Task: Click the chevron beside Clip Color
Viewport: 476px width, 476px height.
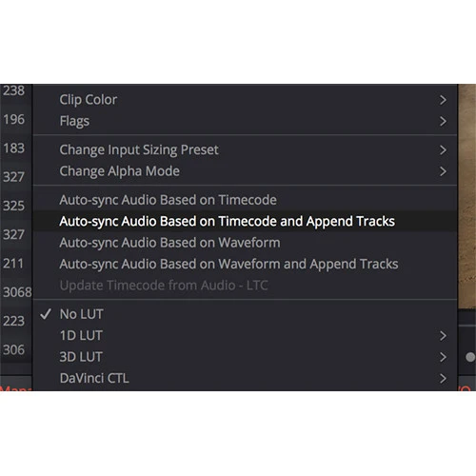Action: coord(443,100)
